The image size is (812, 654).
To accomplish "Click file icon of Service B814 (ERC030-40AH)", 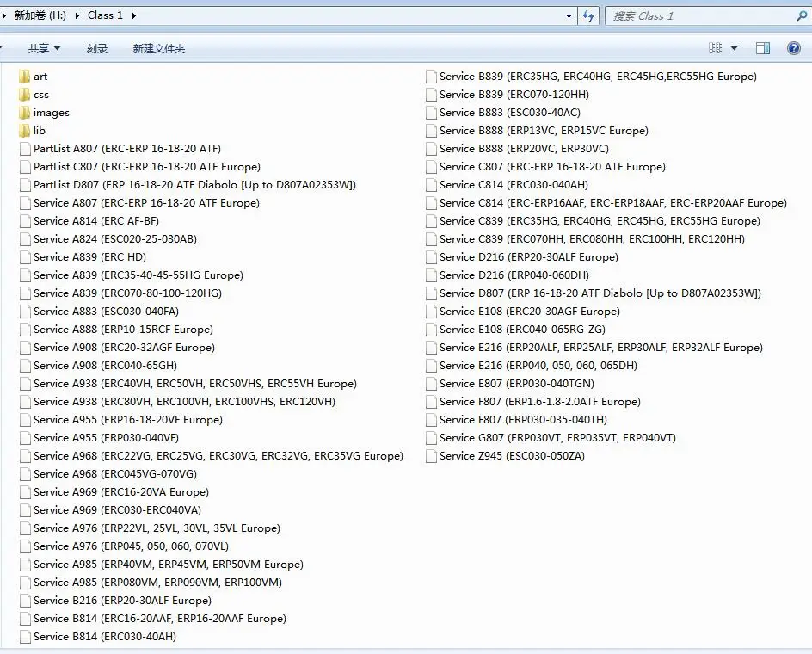I will (25, 637).
